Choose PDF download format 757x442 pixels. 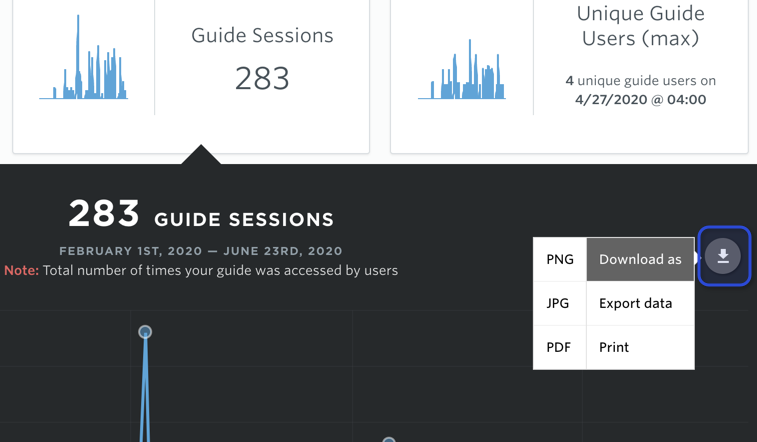(560, 347)
